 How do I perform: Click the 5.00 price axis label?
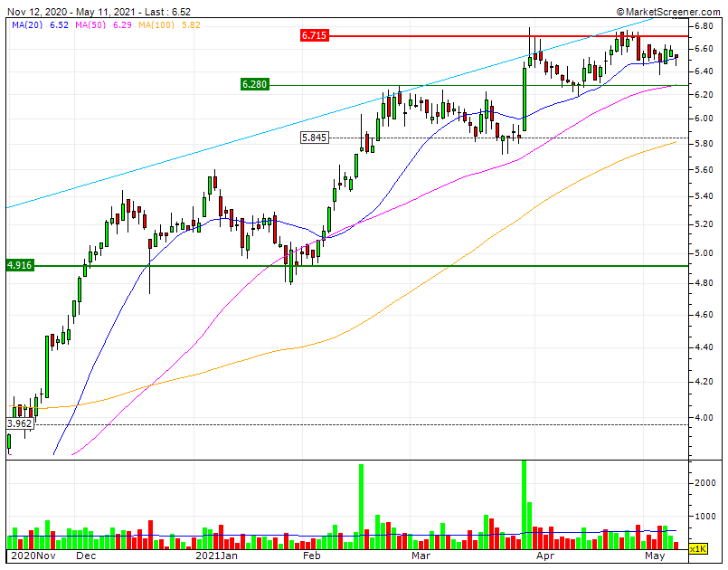click(x=704, y=253)
